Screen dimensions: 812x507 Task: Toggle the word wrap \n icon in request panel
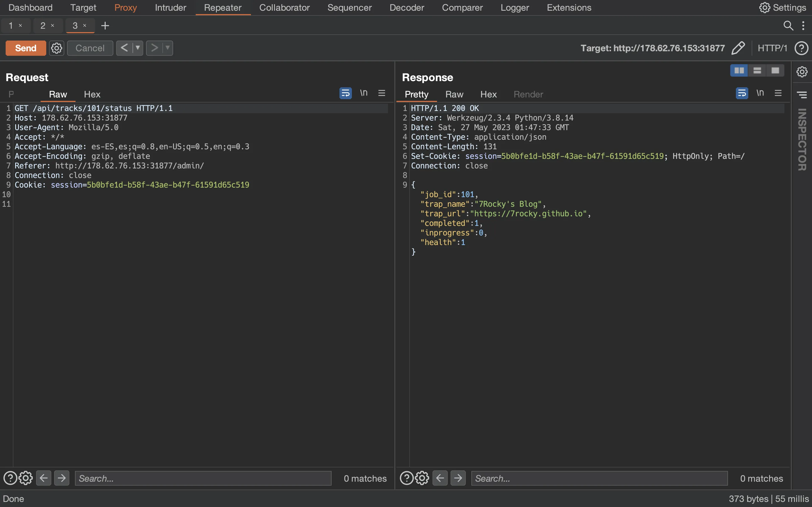363,93
